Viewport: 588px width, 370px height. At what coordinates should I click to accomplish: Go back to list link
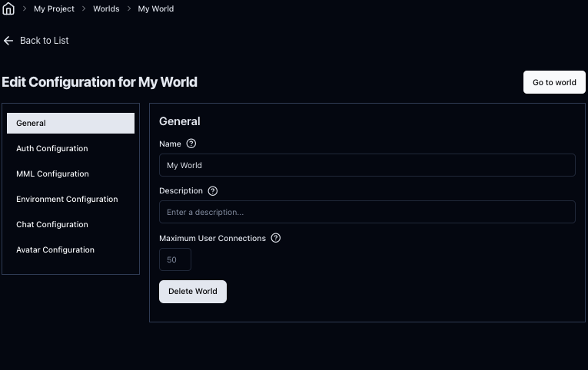44,41
